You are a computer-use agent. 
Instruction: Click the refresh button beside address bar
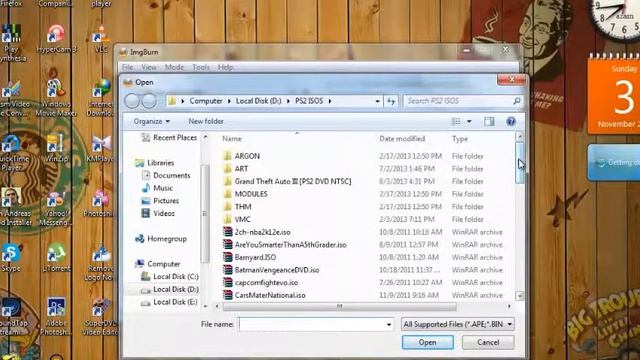point(391,101)
